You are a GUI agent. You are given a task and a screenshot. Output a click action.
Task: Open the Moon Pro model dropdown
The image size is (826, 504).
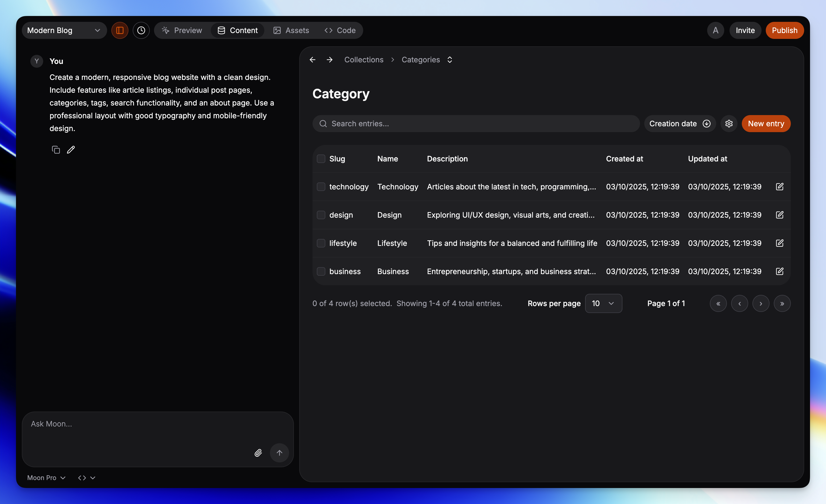tap(46, 478)
